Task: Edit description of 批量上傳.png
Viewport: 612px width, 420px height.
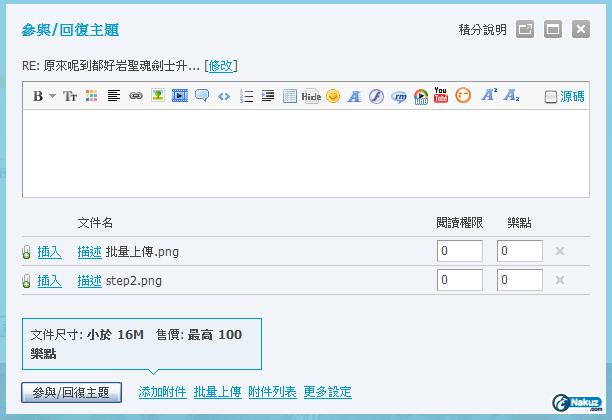Action: pyautogui.click(x=89, y=252)
